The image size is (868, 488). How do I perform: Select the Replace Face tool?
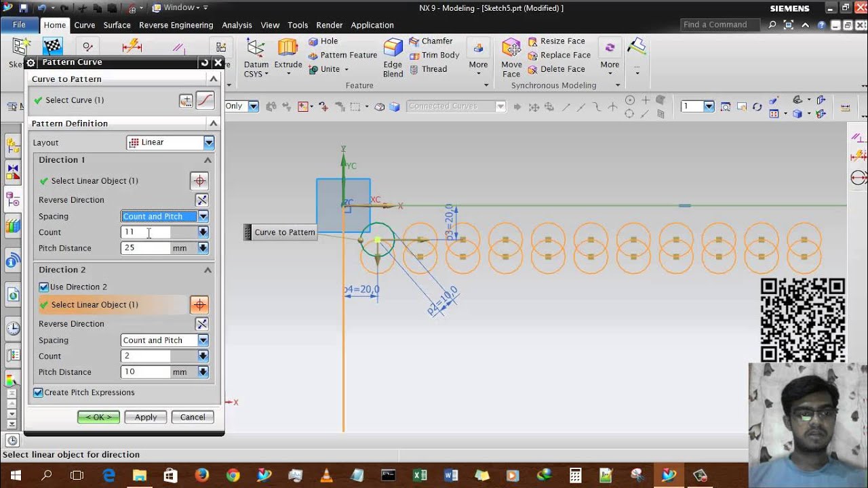[x=559, y=55]
